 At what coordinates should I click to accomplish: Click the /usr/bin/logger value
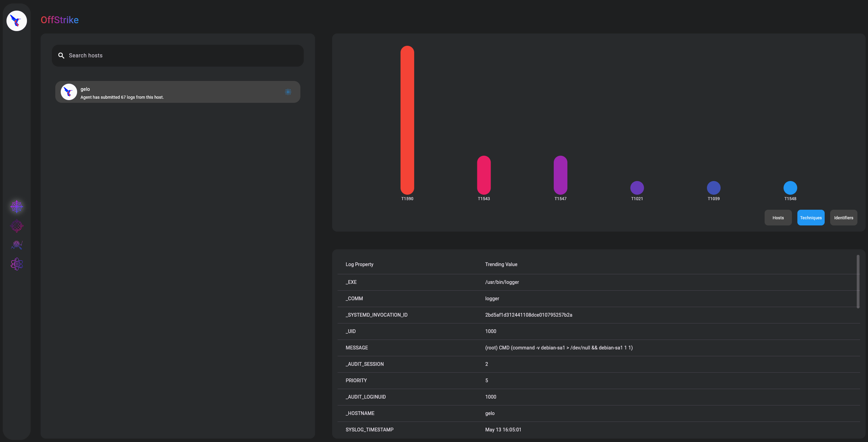502,282
